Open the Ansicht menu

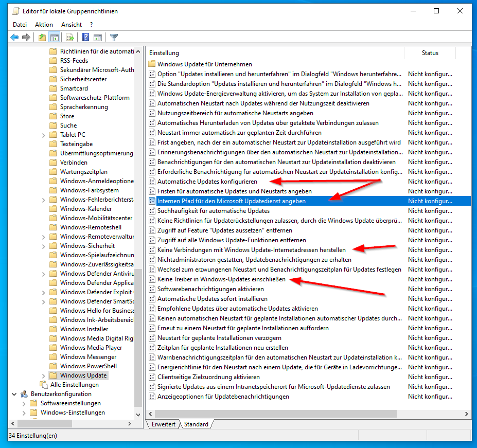click(x=72, y=25)
